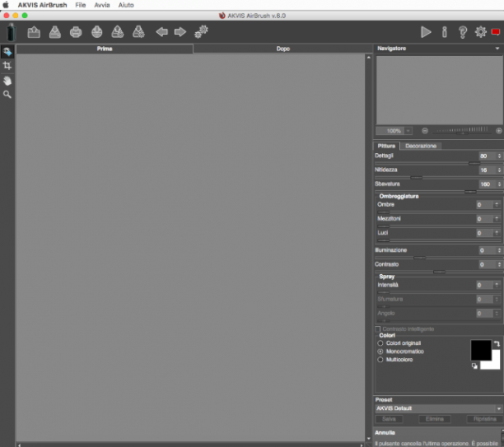Click the Contrasto slider track
This screenshot has width=504, height=447.
[x=438, y=272]
